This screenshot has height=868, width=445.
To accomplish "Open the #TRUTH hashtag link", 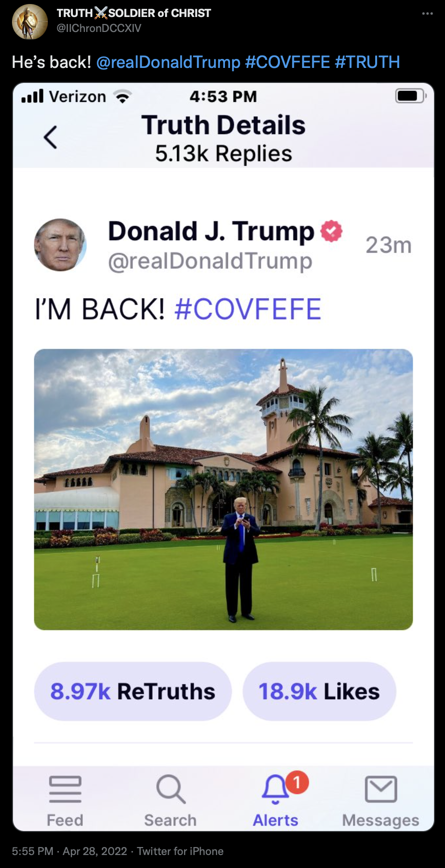I will (367, 62).
